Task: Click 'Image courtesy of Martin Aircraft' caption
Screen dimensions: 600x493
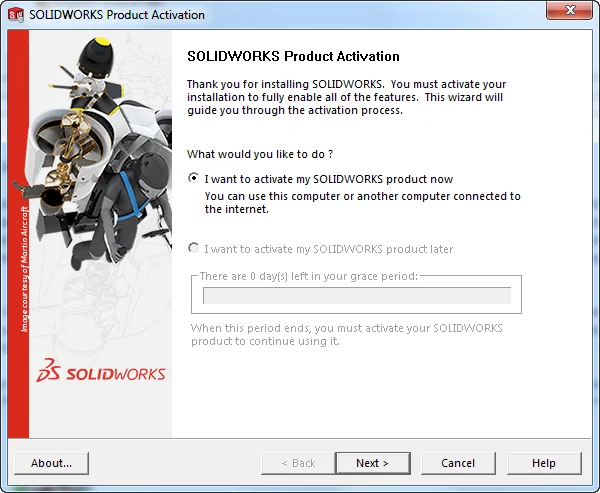Action: click(x=24, y=269)
